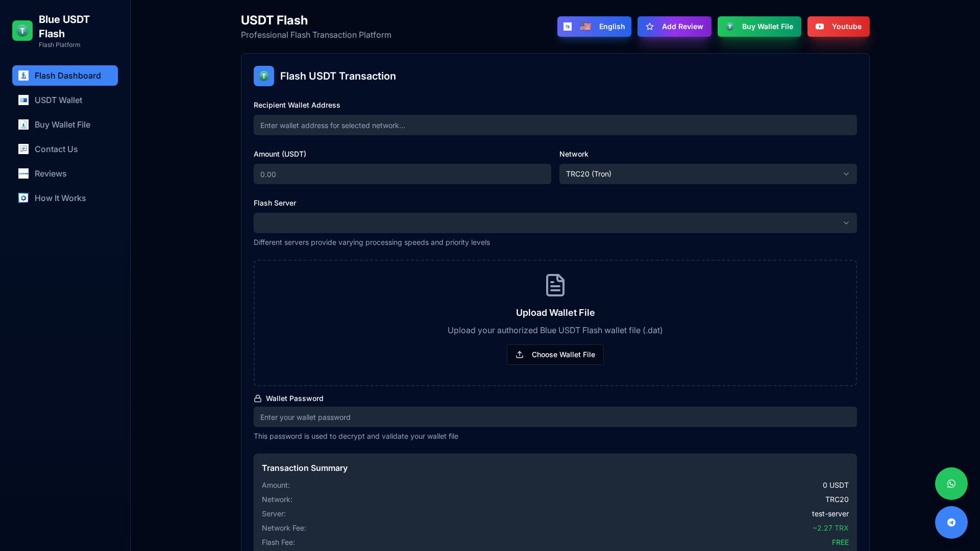The width and height of the screenshot is (980, 551).
Task: Click the USDT Wallet sidebar icon
Action: tap(23, 100)
